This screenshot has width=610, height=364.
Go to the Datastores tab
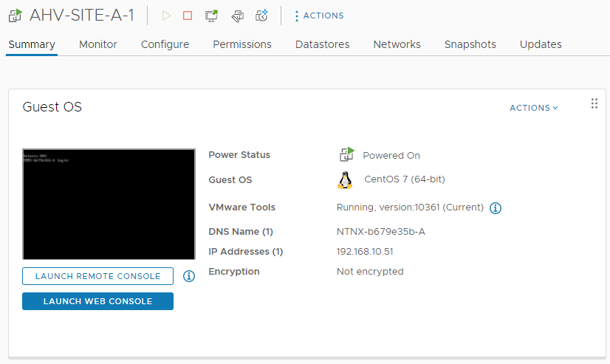tap(323, 44)
